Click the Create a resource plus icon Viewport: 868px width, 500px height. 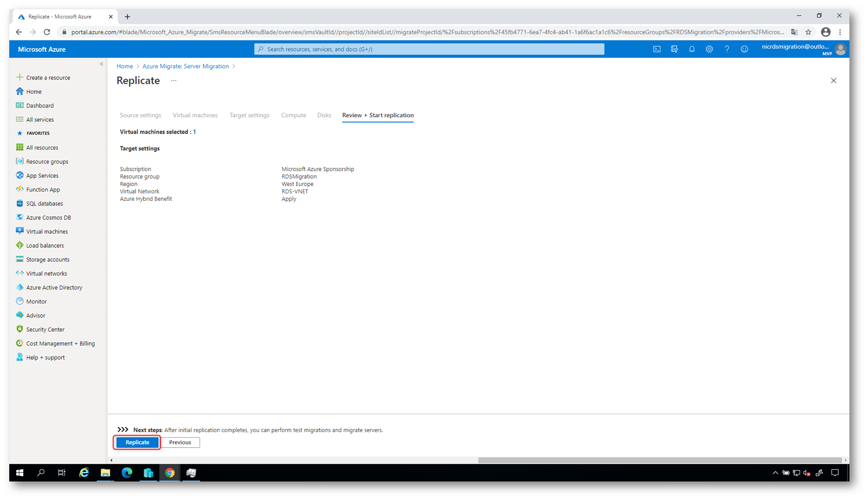coord(19,77)
